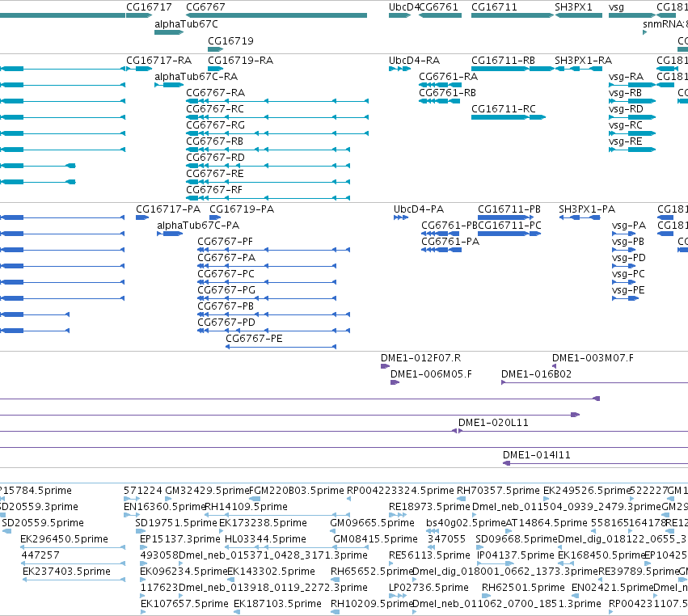Select the DME1-012F07.R clone label

click(x=420, y=358)
